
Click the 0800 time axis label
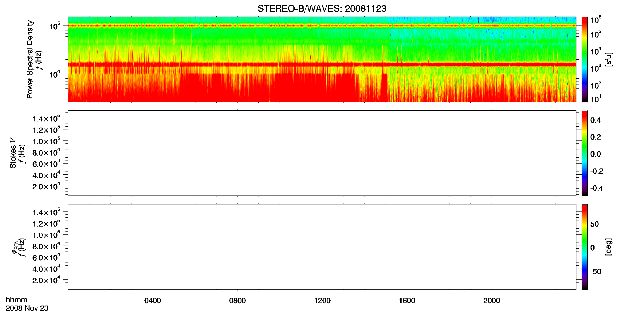point(238,301)
